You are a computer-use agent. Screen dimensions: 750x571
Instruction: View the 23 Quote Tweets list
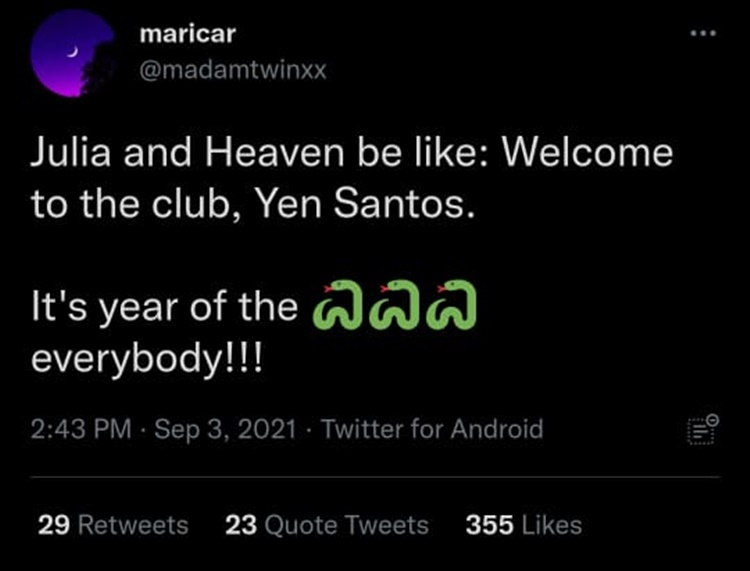327,525
